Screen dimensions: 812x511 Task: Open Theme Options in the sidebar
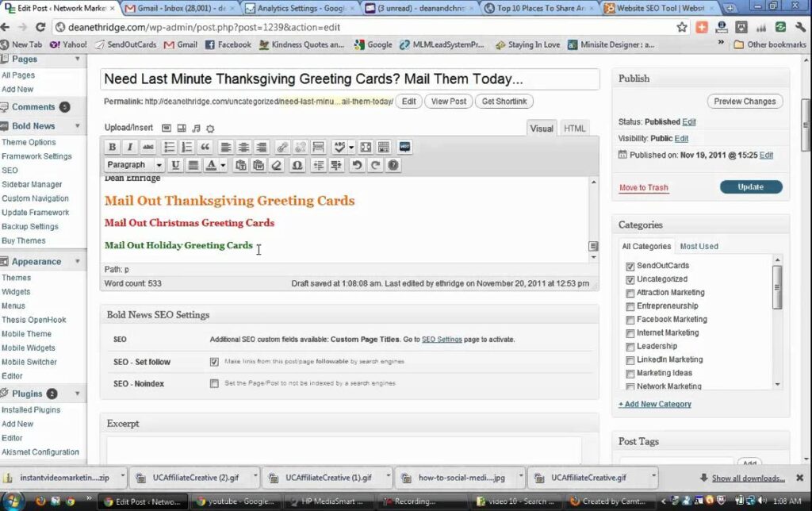(x=29, y=142)
